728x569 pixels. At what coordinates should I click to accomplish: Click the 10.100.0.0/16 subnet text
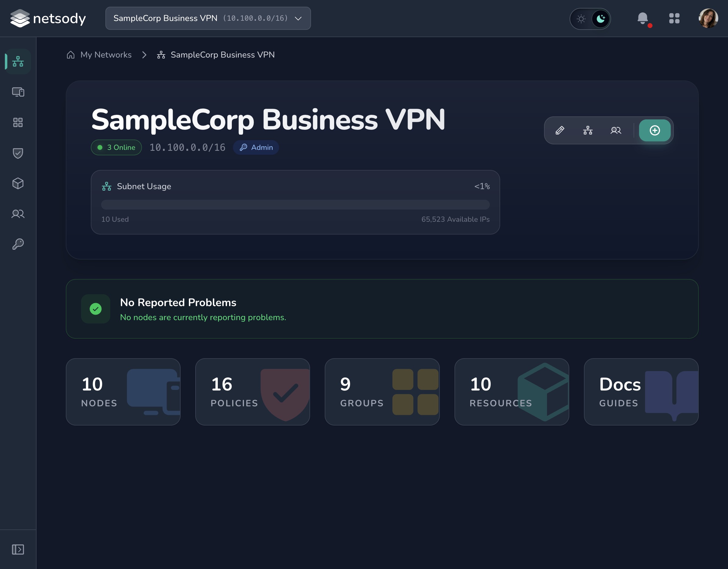187,147
